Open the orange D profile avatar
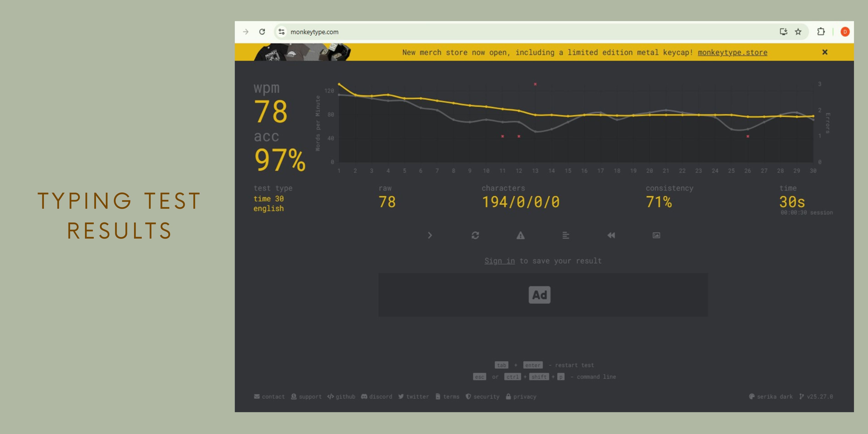Screen dimensions: 868x434 click(x=845, y=32)
